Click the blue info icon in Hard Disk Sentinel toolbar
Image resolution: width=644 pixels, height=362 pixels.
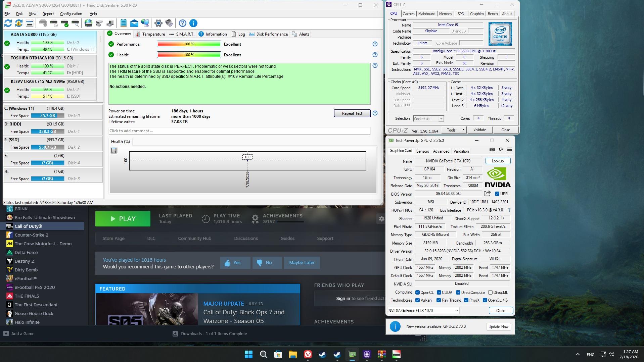193,23
